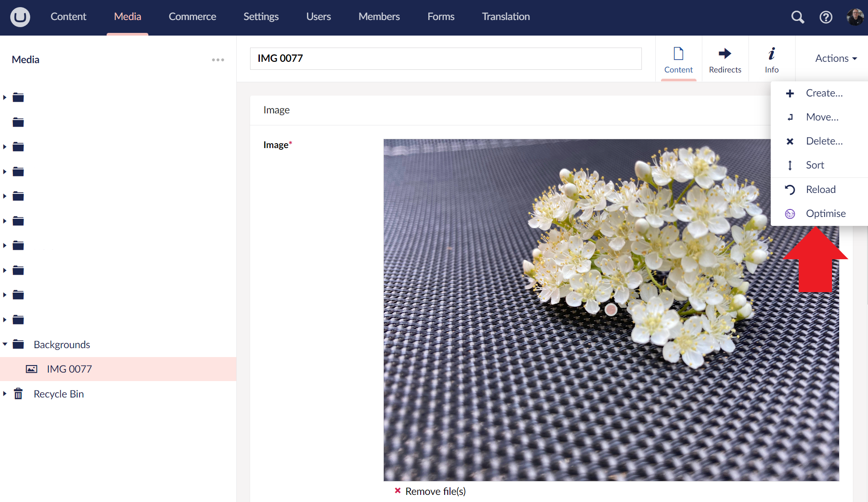The height and width of the screenshot is (502, 868).
Task: Click the Umbraco logo icon
Action: [20, 17]
